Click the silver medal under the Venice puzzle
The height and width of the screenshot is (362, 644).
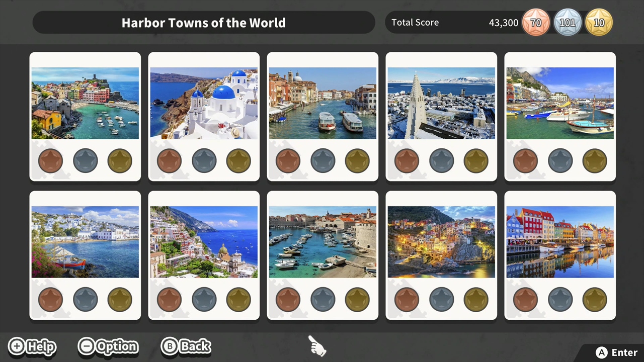(x=323, y=161)
